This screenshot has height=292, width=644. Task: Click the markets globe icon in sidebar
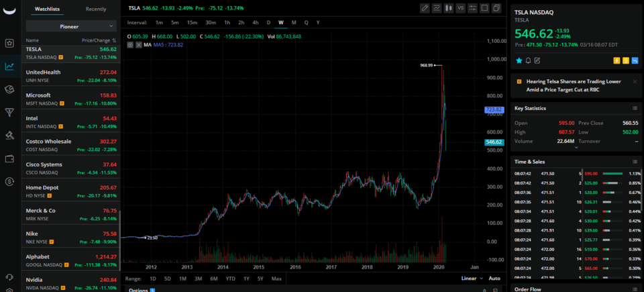tap(10, 89)
